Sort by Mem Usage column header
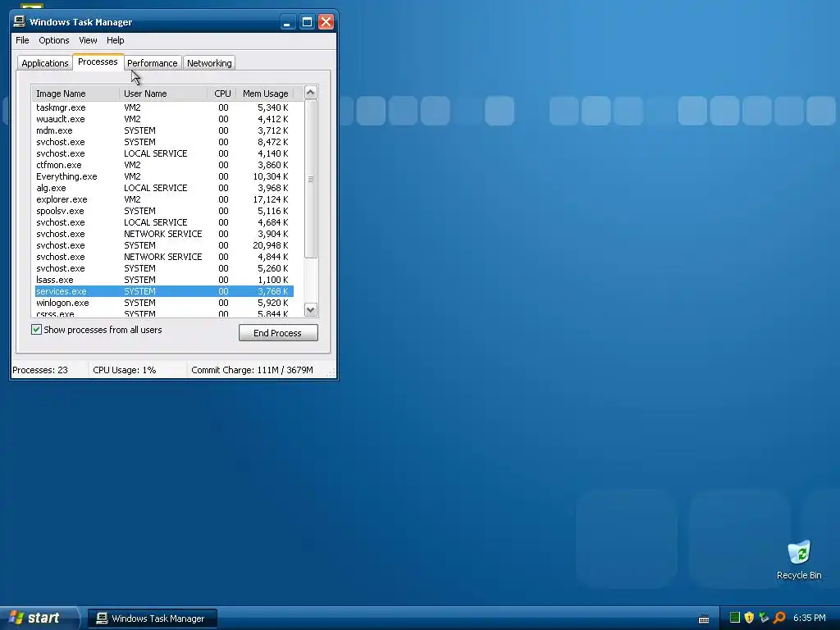This screenshot has width=840, height=630. (265, 94)
